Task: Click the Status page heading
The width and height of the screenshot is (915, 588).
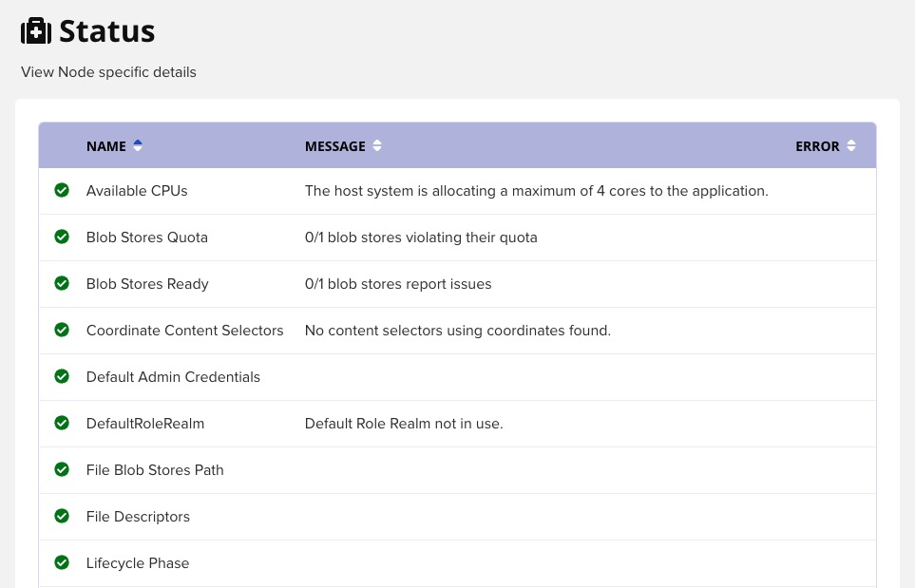Action: 106,29
